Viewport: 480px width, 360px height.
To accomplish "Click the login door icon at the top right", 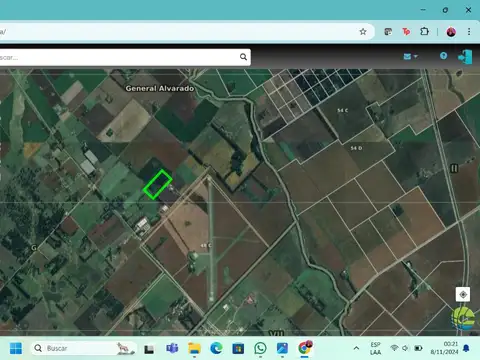I will [x=465, y=57].
